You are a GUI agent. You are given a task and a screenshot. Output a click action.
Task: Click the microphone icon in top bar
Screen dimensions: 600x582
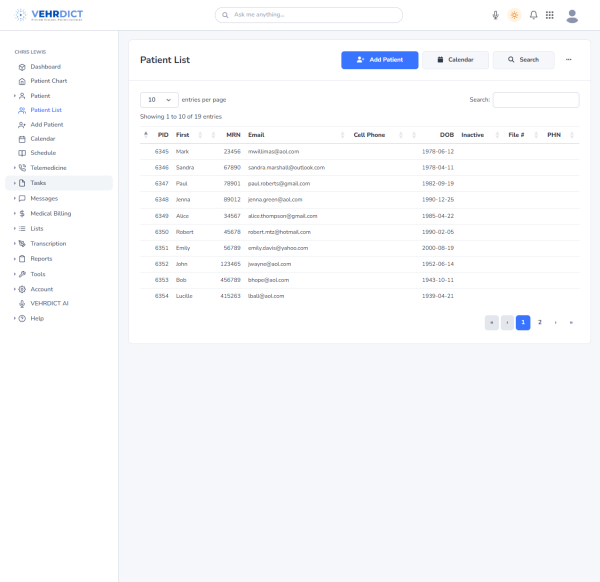[496, 15]
